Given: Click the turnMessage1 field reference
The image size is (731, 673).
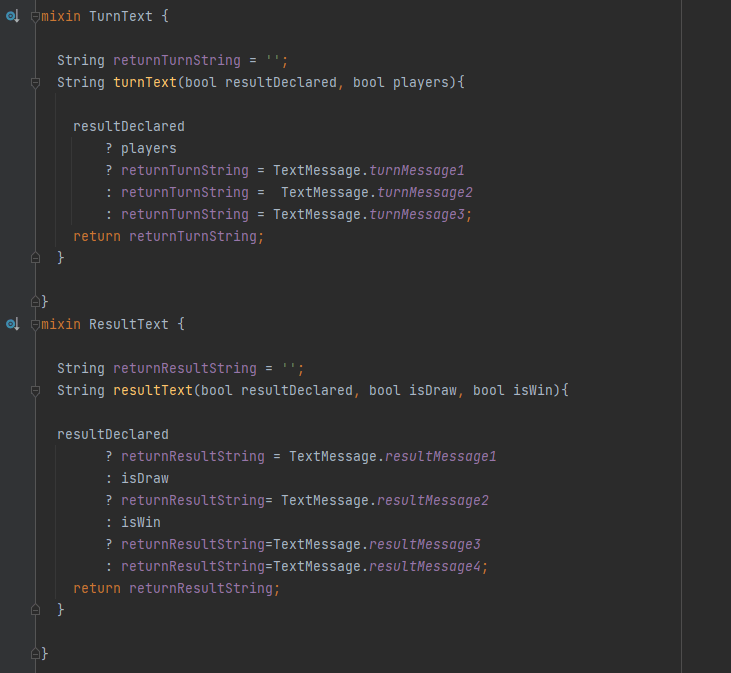Looking at the screenshot, I should click(x=417, y=170).
